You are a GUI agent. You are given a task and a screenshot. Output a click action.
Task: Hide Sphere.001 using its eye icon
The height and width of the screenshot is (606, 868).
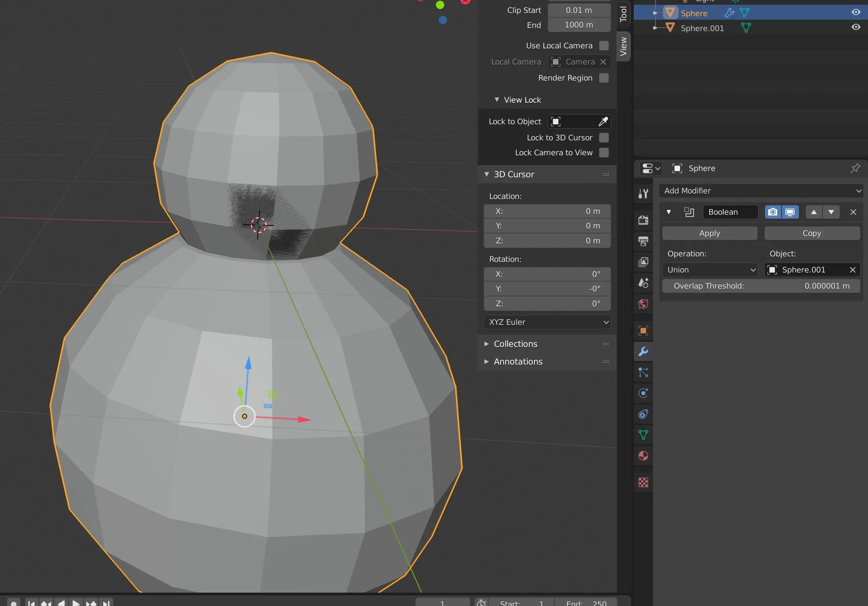point(856,27)
